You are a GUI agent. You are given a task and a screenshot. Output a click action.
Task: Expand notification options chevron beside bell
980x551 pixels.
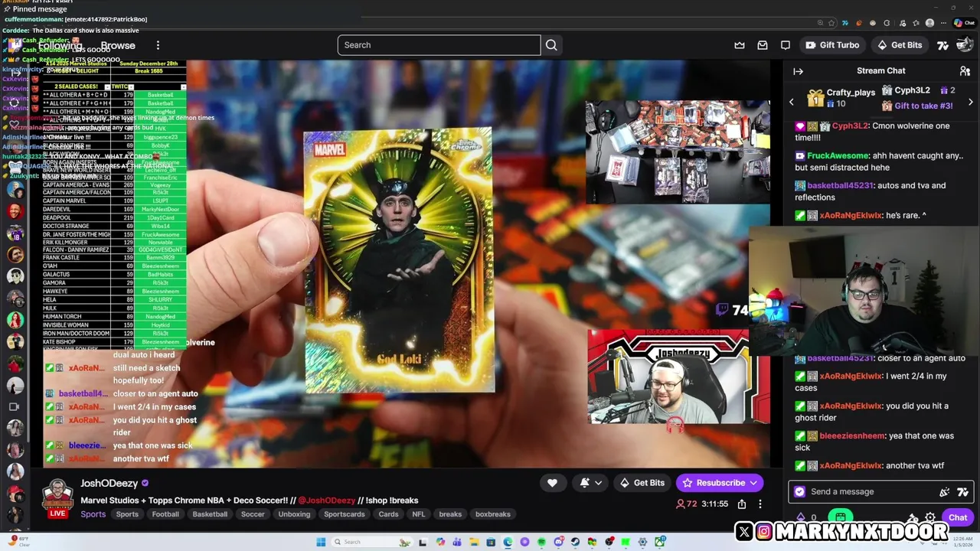click(599, 483)
